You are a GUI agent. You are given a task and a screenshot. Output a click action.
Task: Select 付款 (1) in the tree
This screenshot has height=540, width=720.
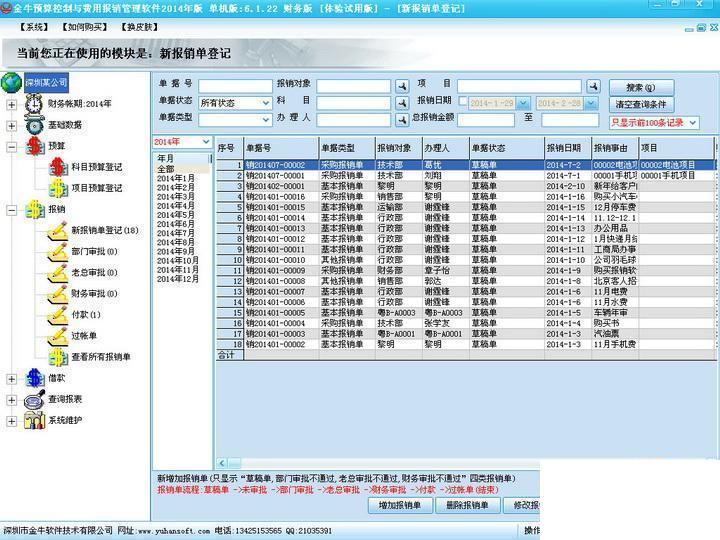[x=86, y=315]
